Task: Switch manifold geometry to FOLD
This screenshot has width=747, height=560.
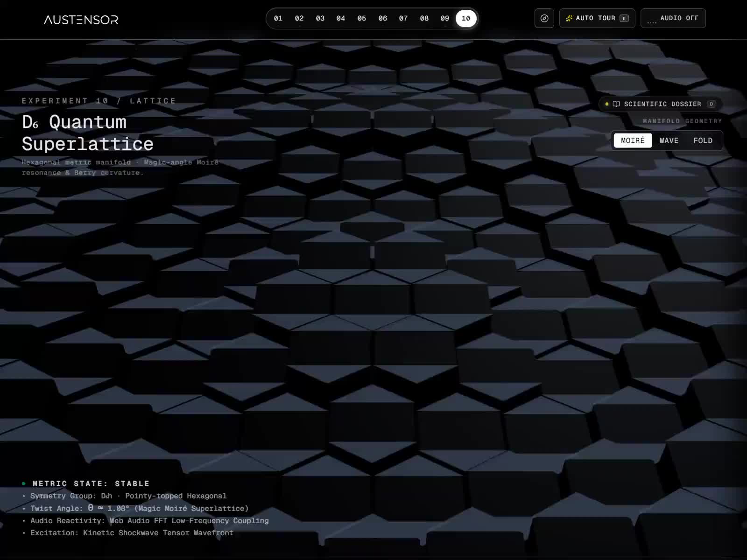Action: pyautogui.click(x=703, y=140)
